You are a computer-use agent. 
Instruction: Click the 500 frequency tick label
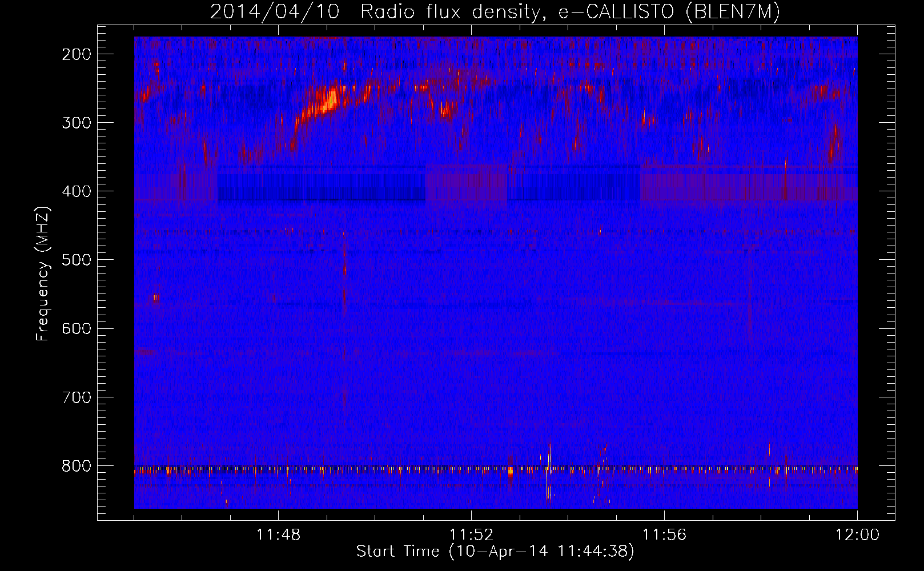click(77, 260)
